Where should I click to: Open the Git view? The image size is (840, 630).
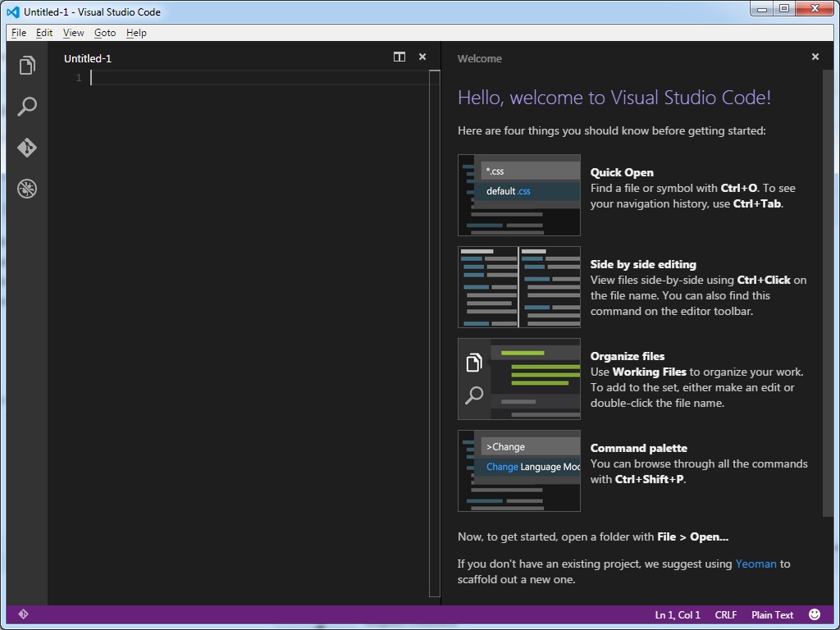click(27, 148)
